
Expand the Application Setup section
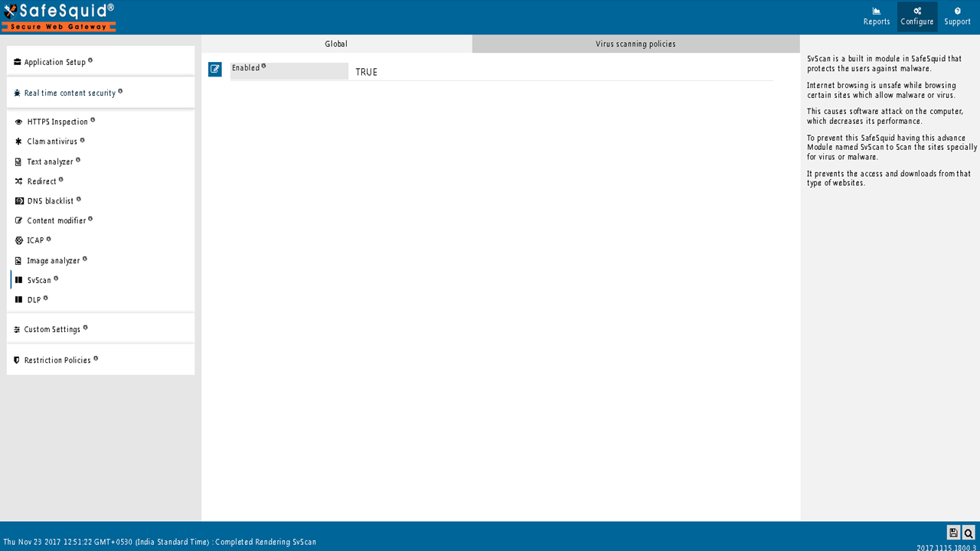point(100,61)
